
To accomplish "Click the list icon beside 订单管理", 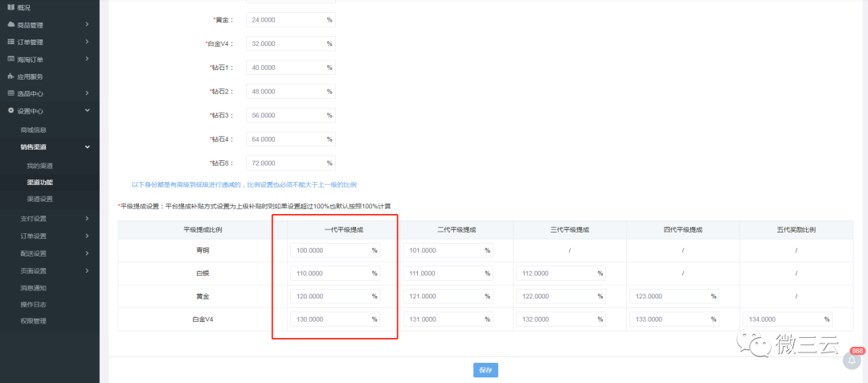I will (x=10, y=42).
